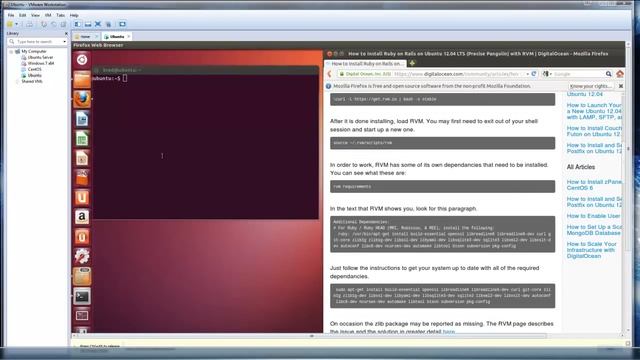
Task: Switch to the Home tab in VMware
Action: [x=85, y=36]
